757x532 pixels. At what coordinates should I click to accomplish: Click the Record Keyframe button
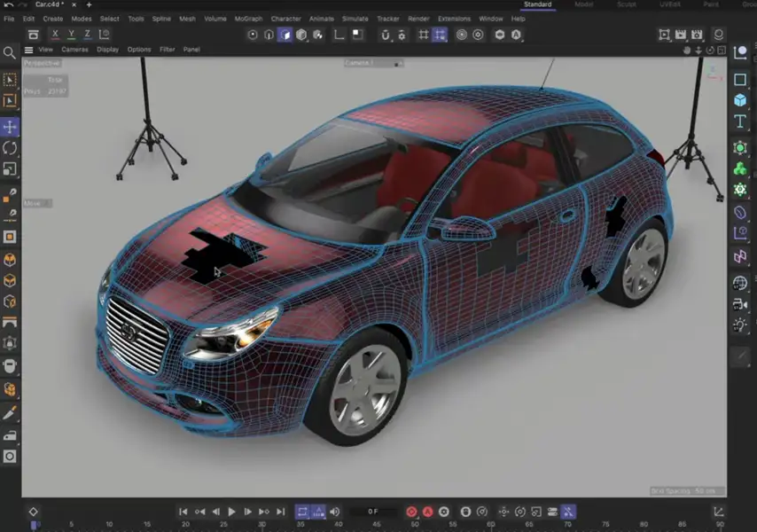[x=410, y=512]
